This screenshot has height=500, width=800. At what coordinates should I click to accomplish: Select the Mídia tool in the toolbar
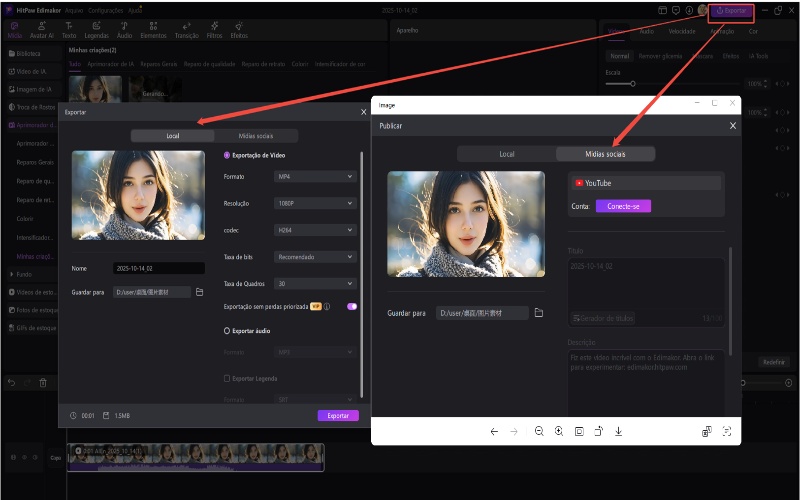pyautogui.click(x=14, y=30)
